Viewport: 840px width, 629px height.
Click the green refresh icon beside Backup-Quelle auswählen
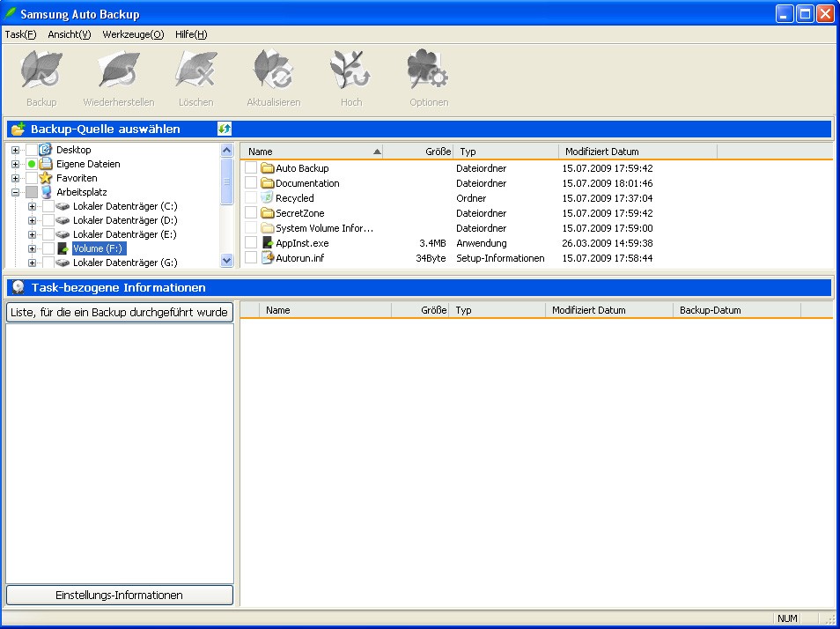(225, 129)
